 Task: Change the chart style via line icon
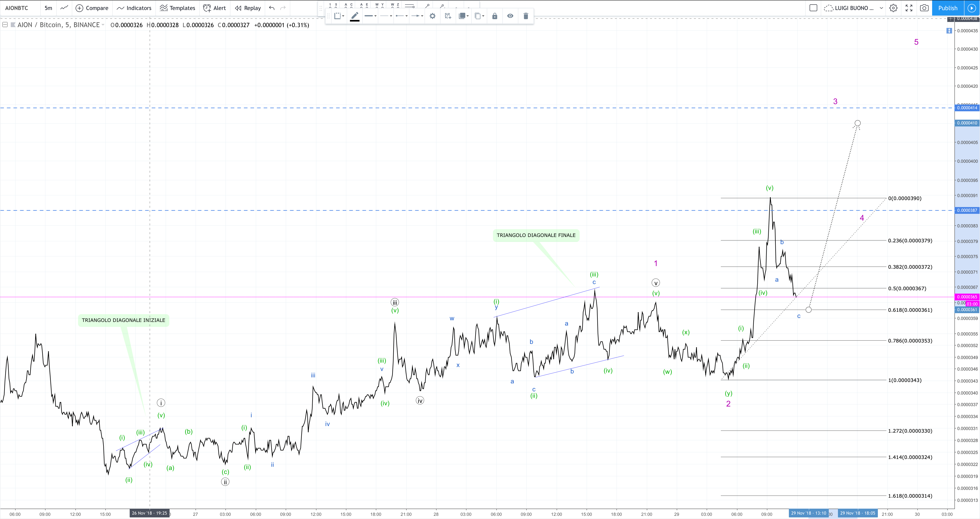click(64, 8)
